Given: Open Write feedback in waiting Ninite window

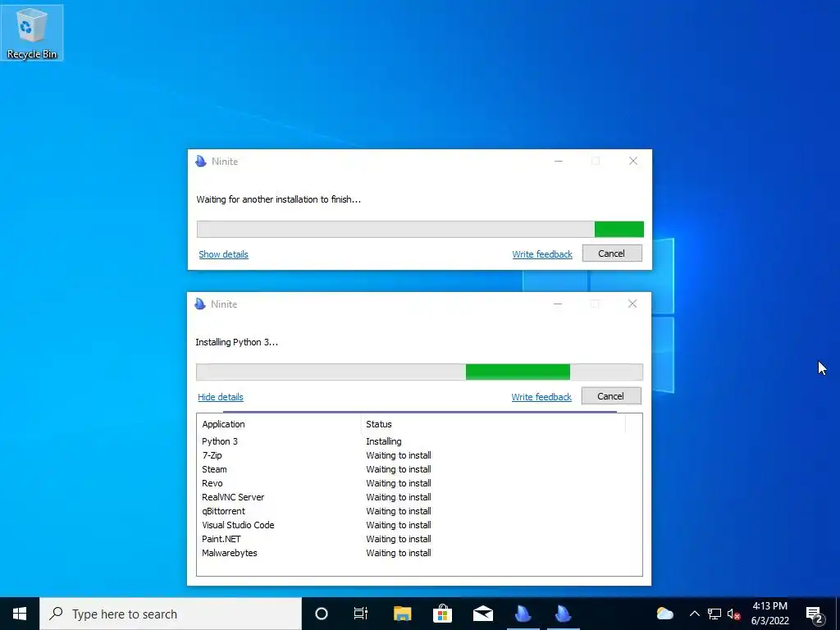Looking at the screenshot, I should [542, 254].
